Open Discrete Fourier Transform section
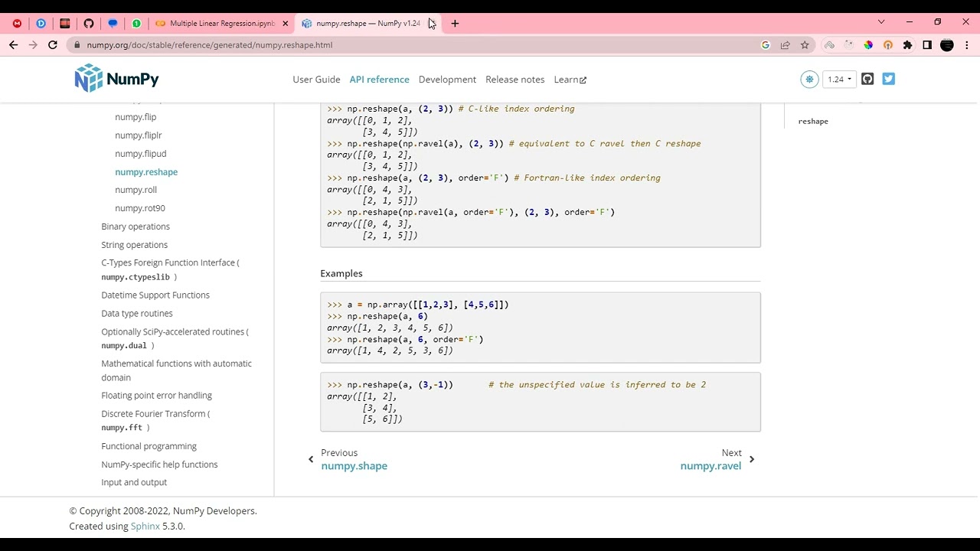Viewport: 980px width, 551px height. (155, 420)
